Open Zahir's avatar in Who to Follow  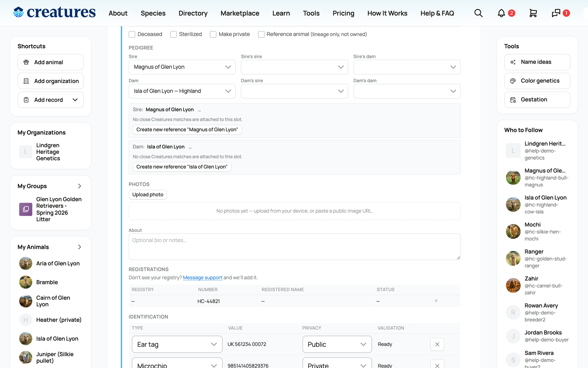pyautogui.click(x=513, y=285)
